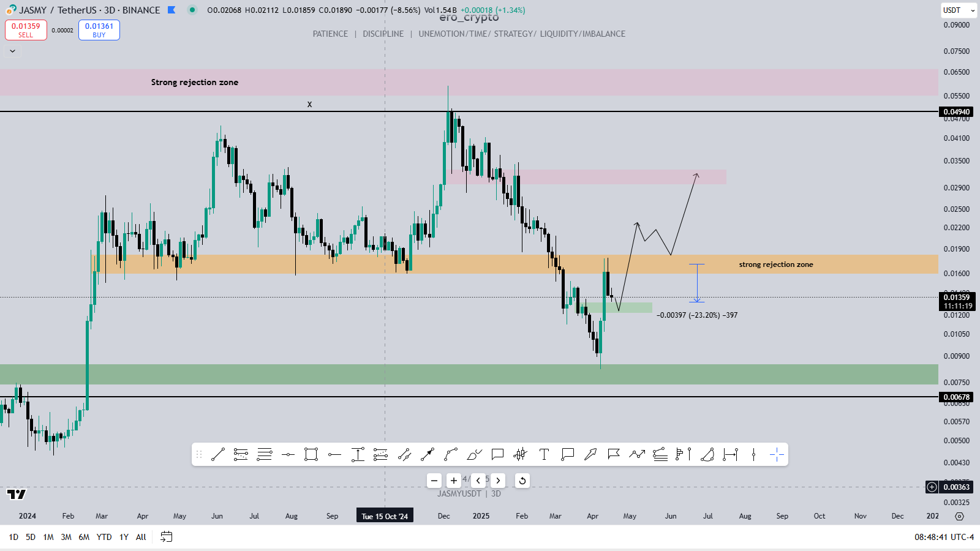Image resolution: width=980 pixels, height=551 pixels.
Task: Click the JASMY symbol logo icon
Action: (x=11, y=10)
